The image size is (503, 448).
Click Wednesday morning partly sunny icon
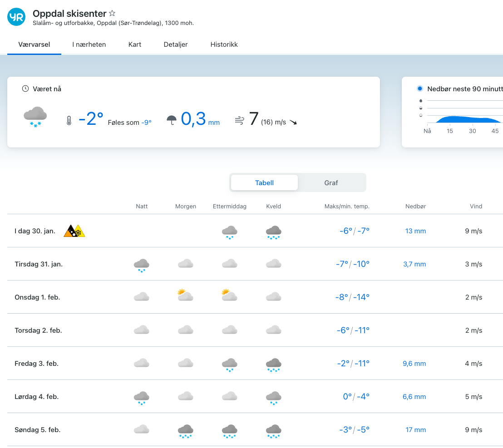[x=185, y=295]
